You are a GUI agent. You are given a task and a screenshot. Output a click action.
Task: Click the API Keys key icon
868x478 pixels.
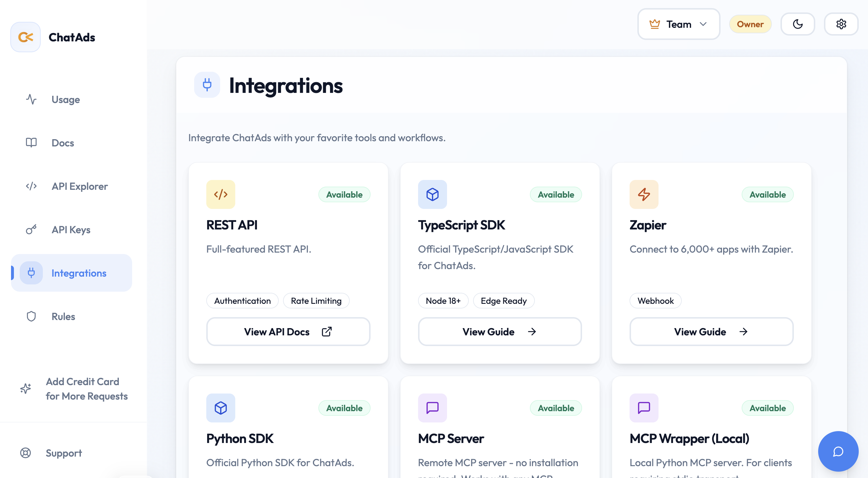point(31,229)
